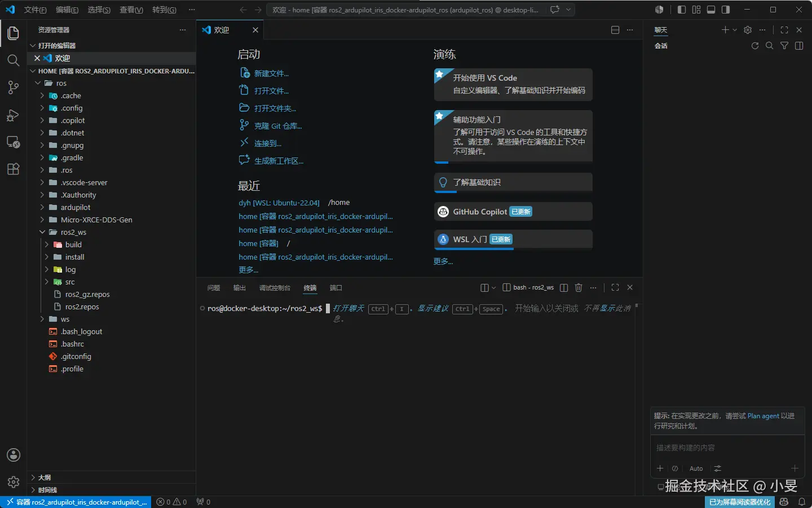Open the View menu (查看)
Screen dimensions: 812x508
[x=131, y=10]
